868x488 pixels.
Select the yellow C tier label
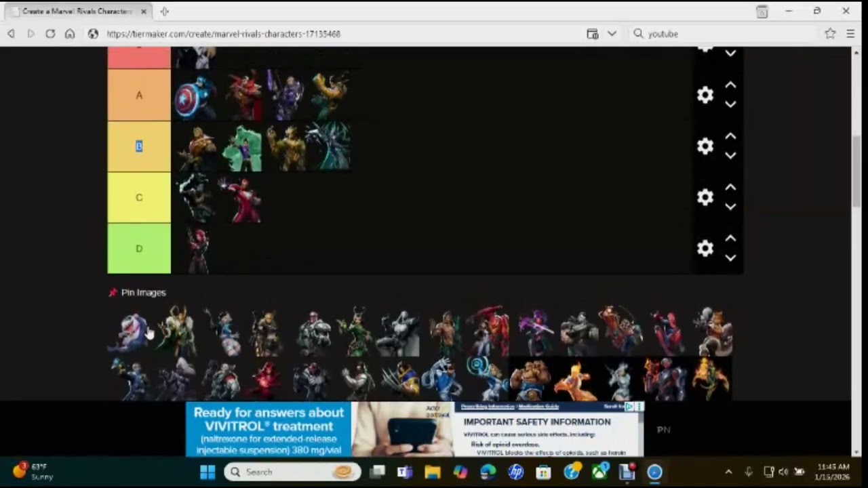pos(139,197)
